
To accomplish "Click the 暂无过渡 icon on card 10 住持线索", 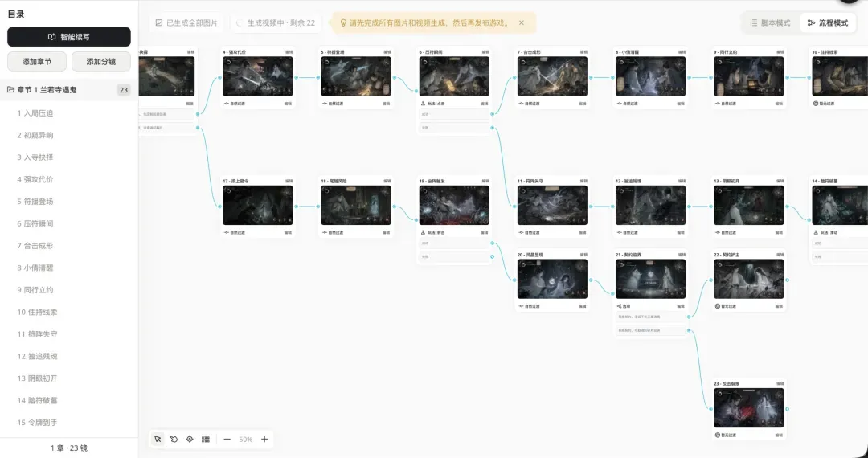I will [816, 104].
